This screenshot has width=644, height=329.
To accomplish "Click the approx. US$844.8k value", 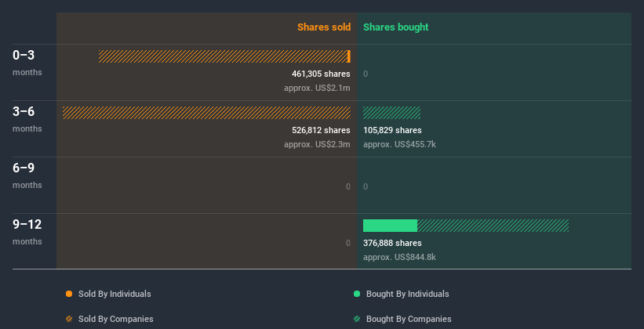I will tap(399, 257).
